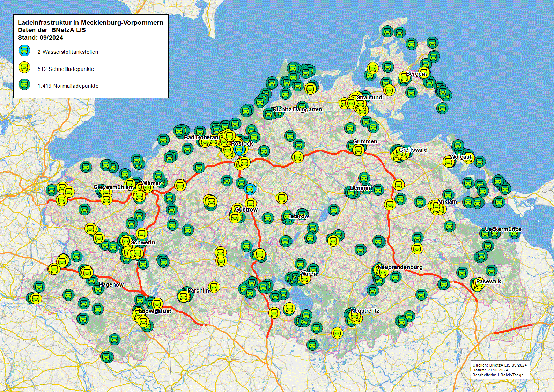The height and width of the screenshot is (392, 554).
Task: Click the "Anklam" label
Action: point(447,201)
